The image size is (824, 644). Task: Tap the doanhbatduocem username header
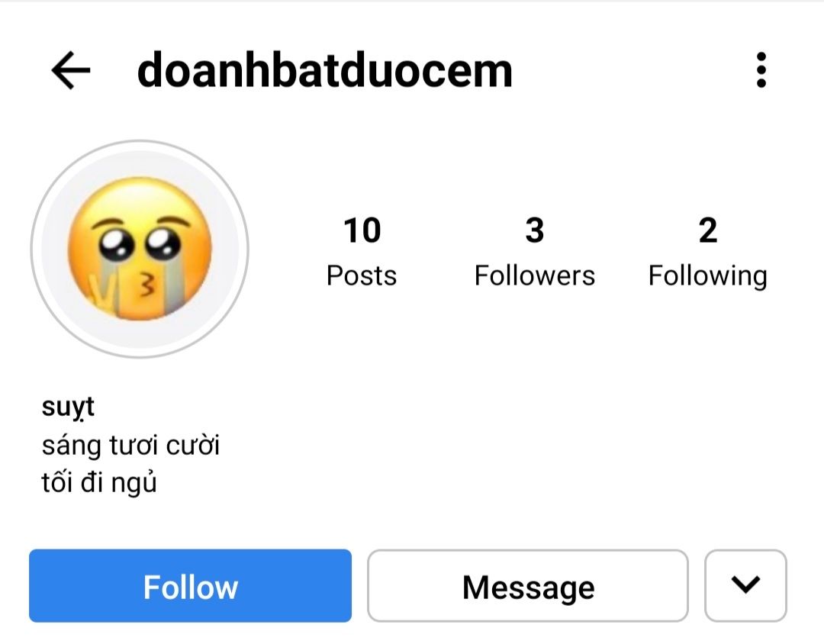[325, 70]
